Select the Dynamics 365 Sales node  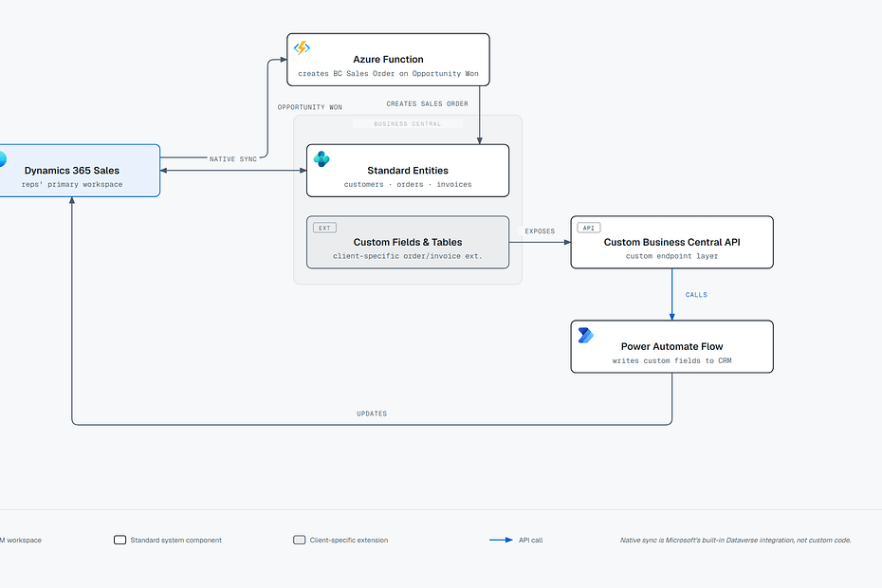pos(79,171)
